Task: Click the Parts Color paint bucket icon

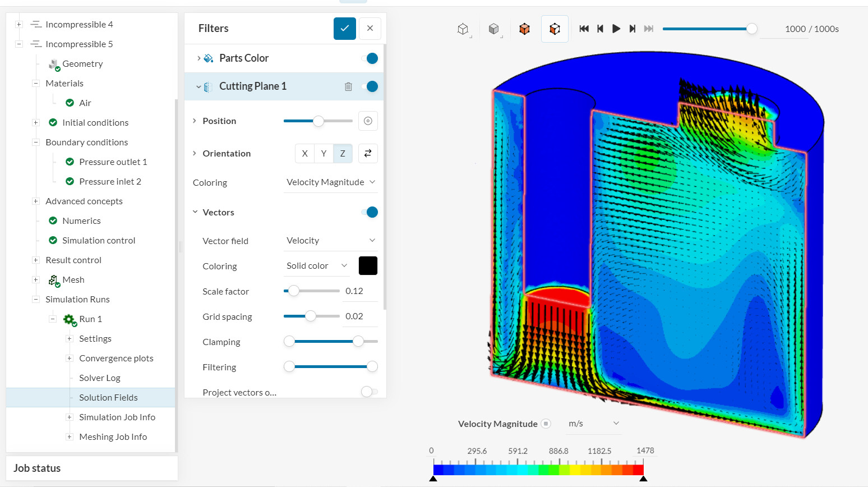Action: click(209, 58)
